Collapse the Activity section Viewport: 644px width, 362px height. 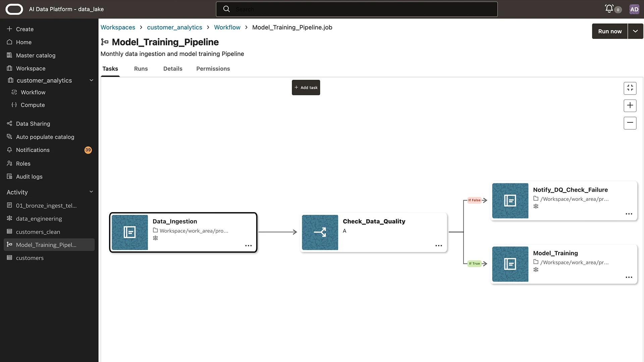coord(91,192)
